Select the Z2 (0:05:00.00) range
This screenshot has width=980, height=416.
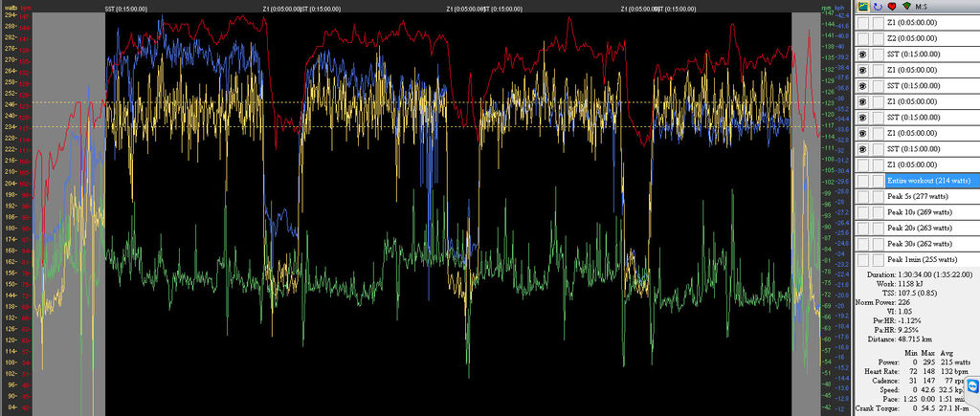[919, 38]
